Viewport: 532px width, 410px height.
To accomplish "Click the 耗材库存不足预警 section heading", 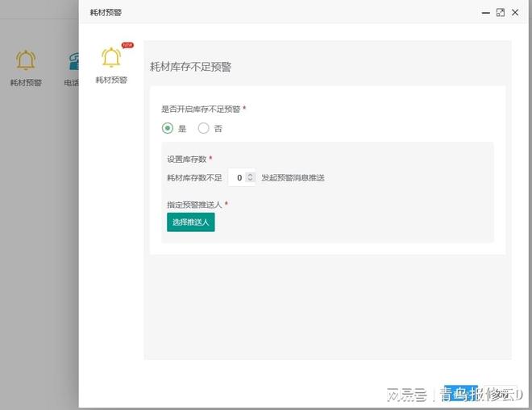I will (x=190, y=67).
